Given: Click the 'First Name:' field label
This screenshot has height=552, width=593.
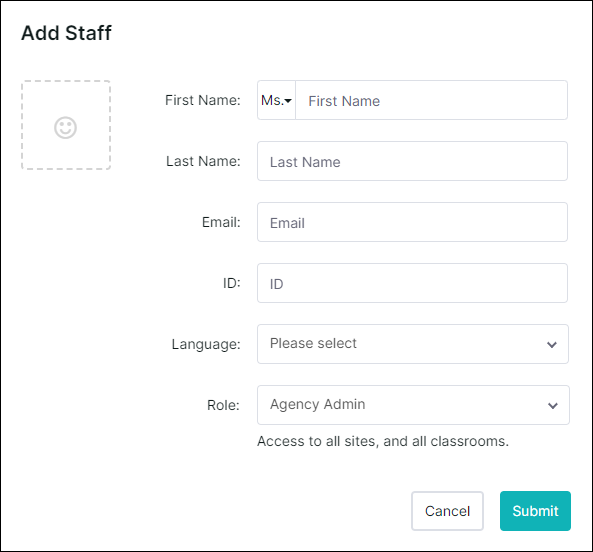Looking at the screenshot, I should coord(203,100).
